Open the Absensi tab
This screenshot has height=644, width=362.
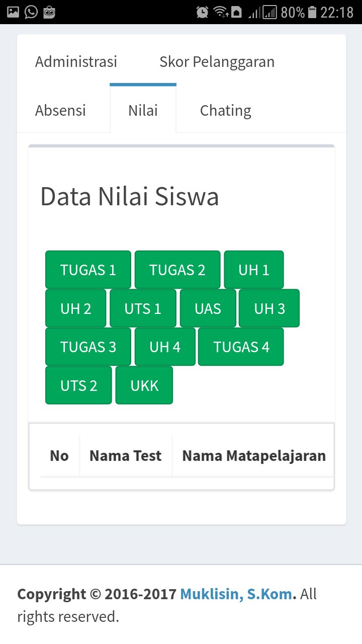[x=60, y=110]
